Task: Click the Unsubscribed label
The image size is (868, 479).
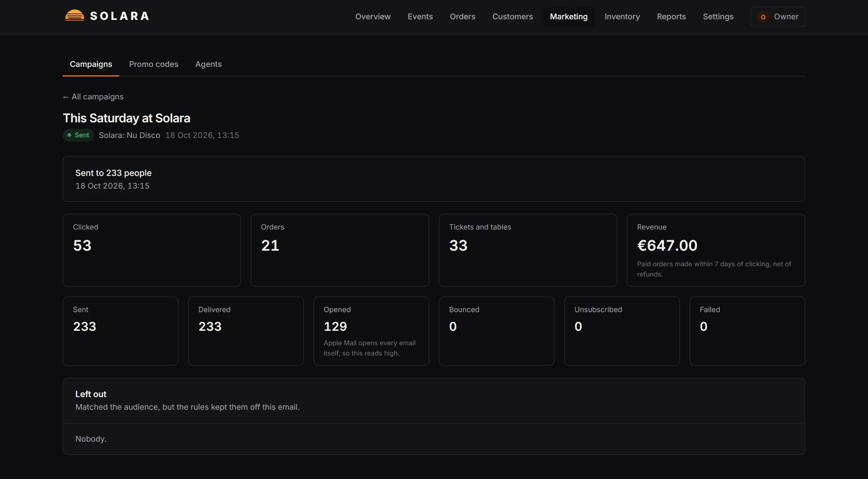Action: pos(598,310)
